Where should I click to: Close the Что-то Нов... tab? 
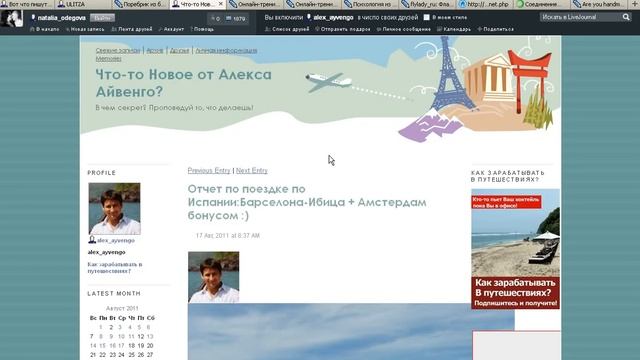(x=221, y=4)
